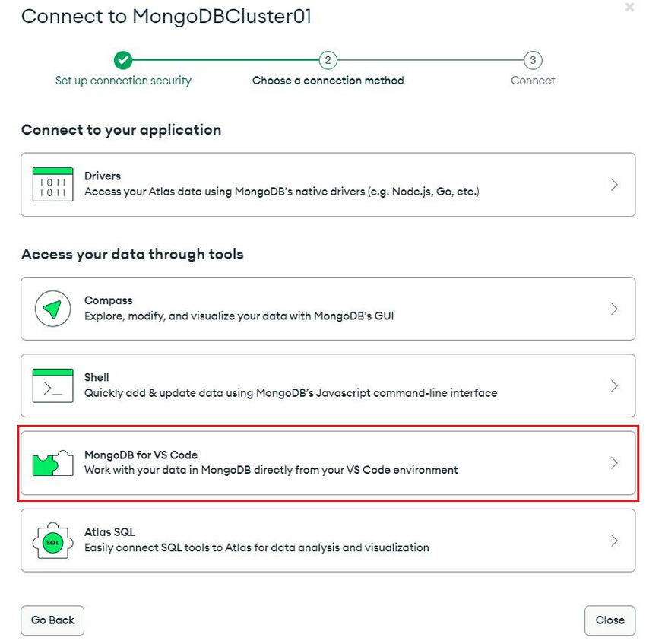The width and height of the screenshot is (646, 644).
Task: Click the Compass navigation arrow icon
Action: pos(52,309)
